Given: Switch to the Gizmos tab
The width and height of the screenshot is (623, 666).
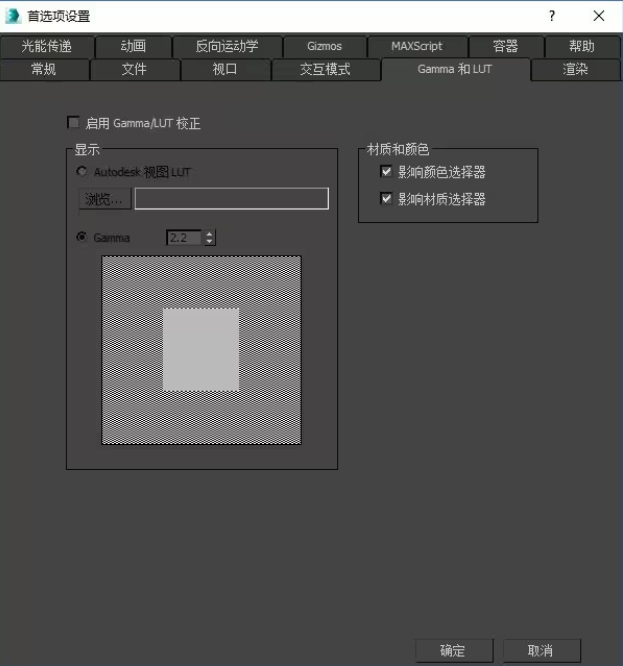Looking at the screenshot, I should coord(324,46).
